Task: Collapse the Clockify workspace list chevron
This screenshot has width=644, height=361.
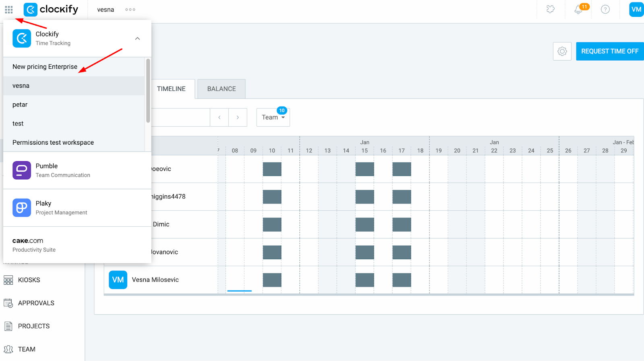Action: [137, 39]
